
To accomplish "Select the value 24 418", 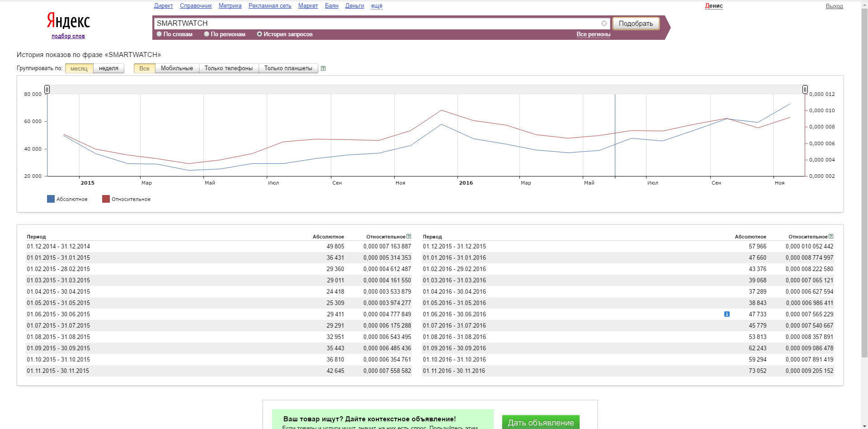I will click(335, 292).
